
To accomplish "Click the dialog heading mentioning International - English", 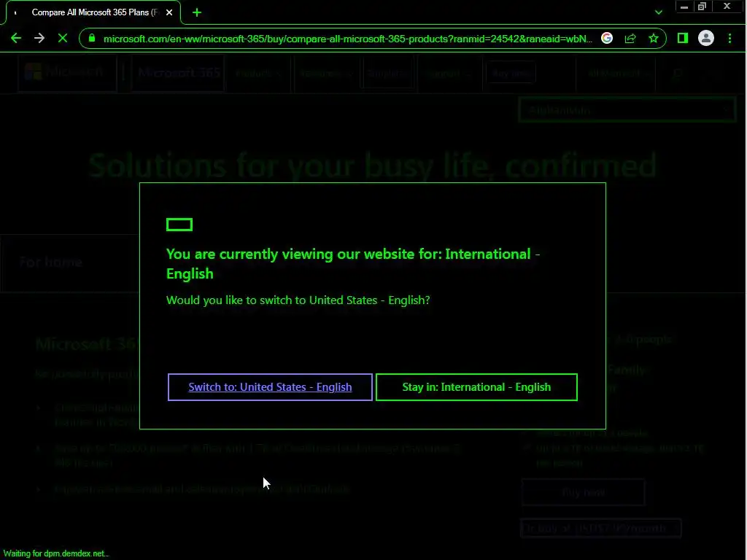I will (x=353, y=264).
